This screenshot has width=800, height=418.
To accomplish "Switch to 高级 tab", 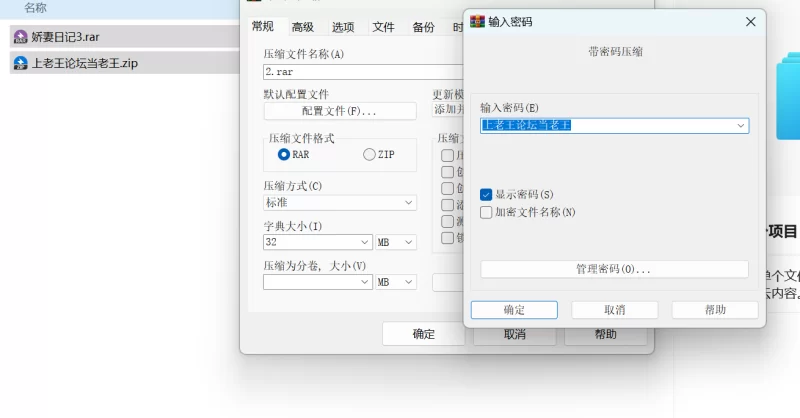I will coord(303,27).
